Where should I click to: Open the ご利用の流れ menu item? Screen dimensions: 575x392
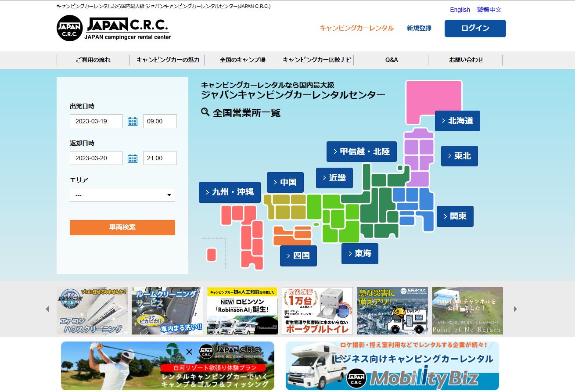(93, 60)
